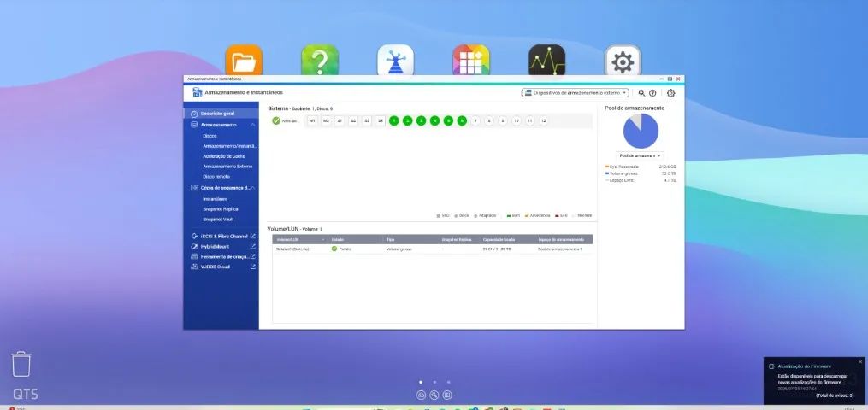Click the first circular icon below the page dots

point(421,395)
